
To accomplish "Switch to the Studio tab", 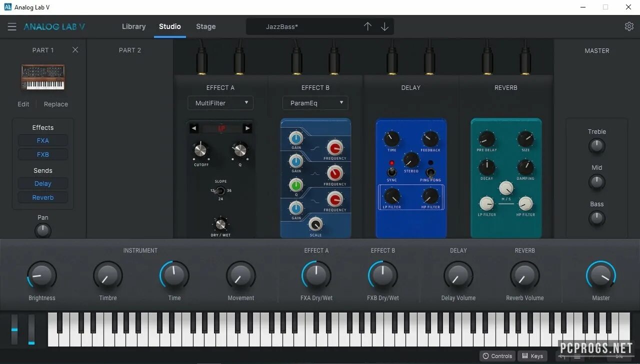I will click(170, 26).
